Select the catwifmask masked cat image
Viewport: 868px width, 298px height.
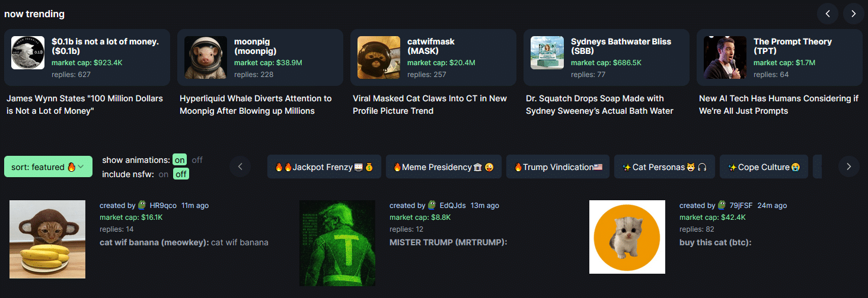click(x=379, y=57)
